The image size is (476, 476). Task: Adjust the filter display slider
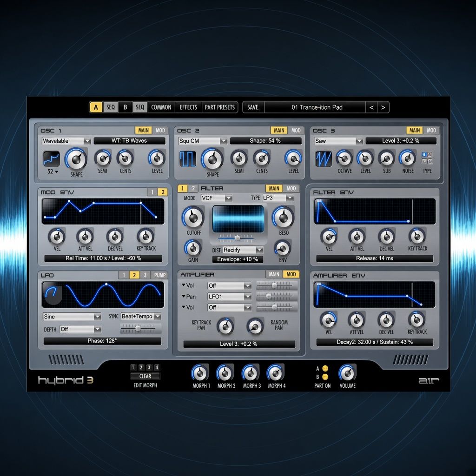tap(237, 238)
